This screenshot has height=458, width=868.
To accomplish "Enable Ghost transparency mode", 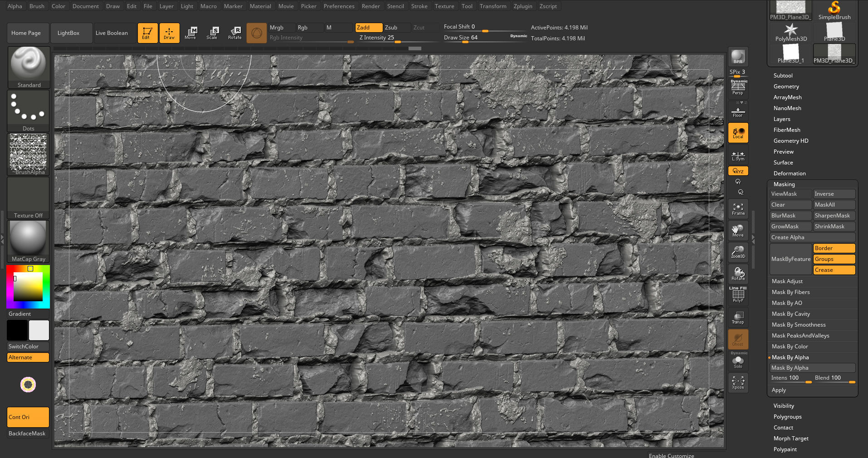I will 738,339.
